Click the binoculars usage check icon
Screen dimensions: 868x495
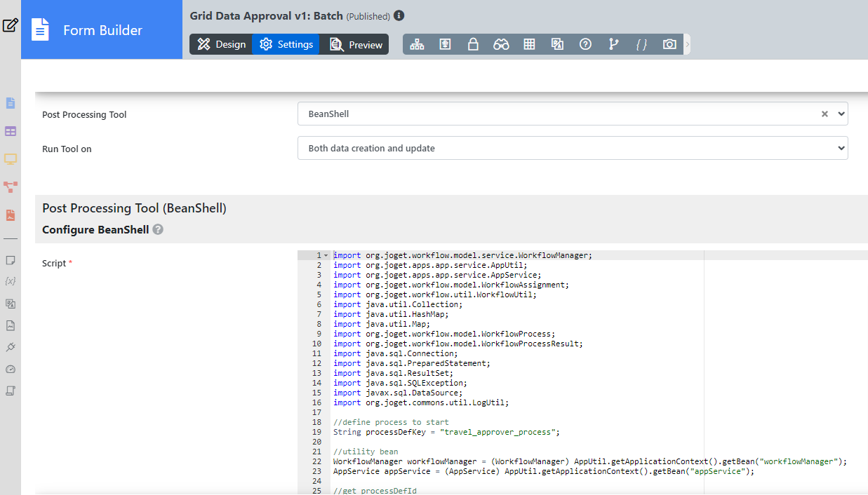pos(501,44)
